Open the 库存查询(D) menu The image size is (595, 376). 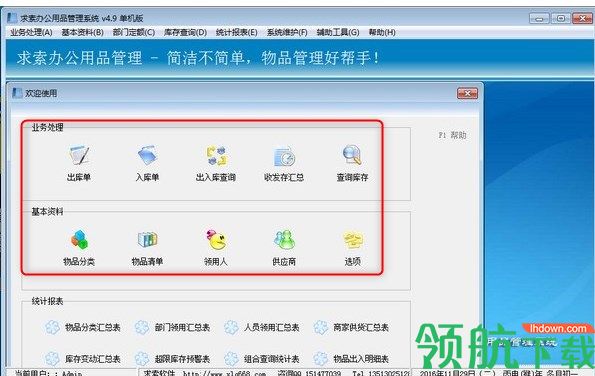point(185,33)
